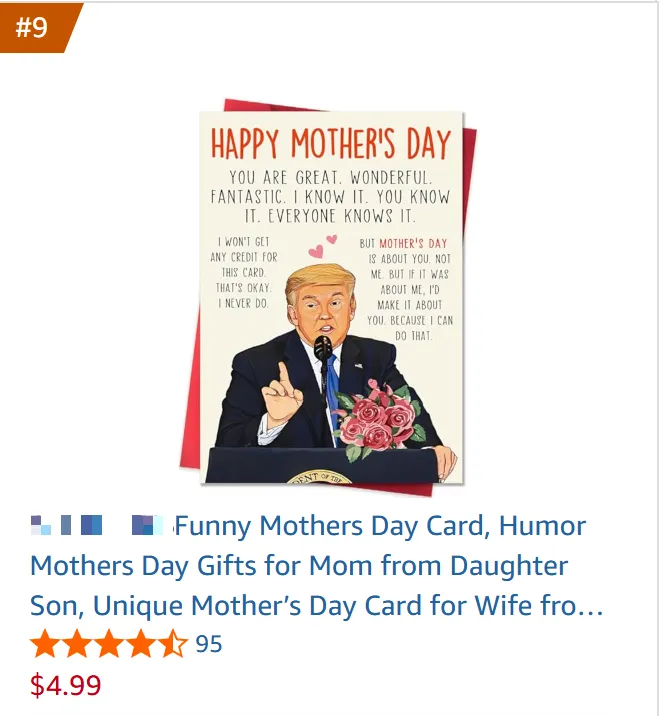Click the HAPPY MOTHER'S DAY heading on the card
The width and height of the screenshot is (662, 716).
click(331, 143)
